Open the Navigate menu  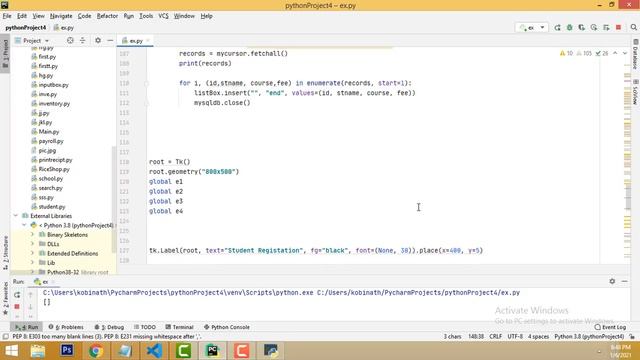[61, 16]
